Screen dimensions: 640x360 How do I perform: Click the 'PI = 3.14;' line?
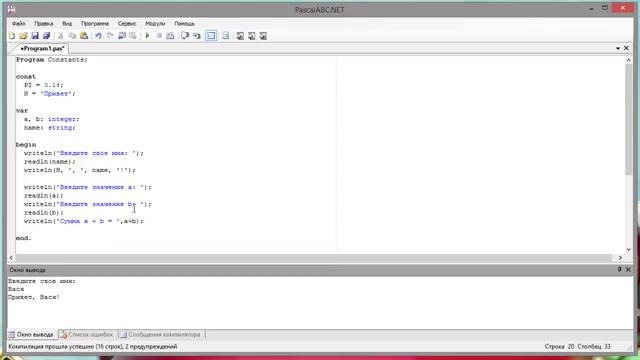click(x=44, y=85)
